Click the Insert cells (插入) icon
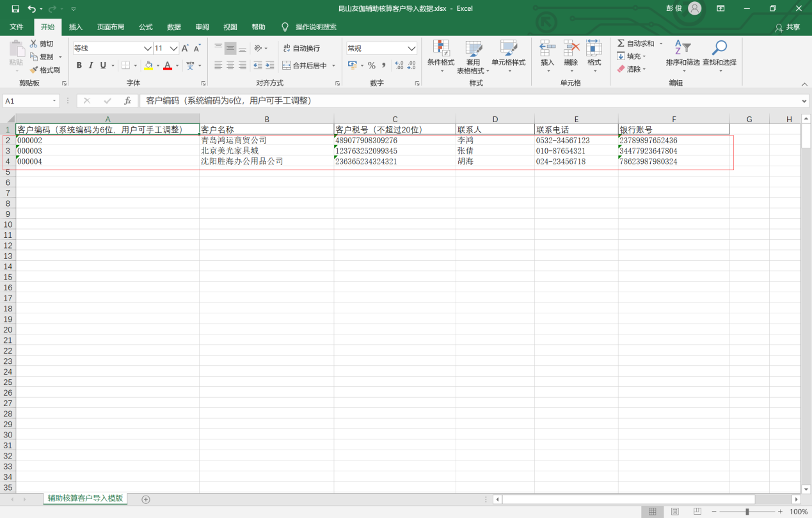Screen dimensions: 812x518 click(x=547, y=49)
